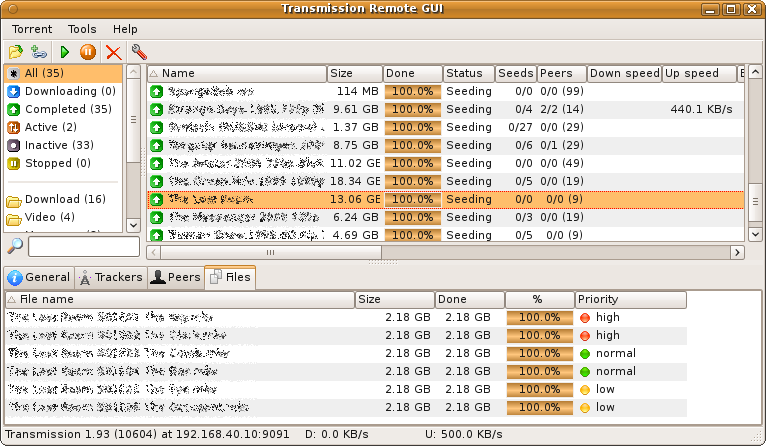Screen dimensions: 766x446
Task: Select the Active (2) filter
Action: (x=63, y=127)
